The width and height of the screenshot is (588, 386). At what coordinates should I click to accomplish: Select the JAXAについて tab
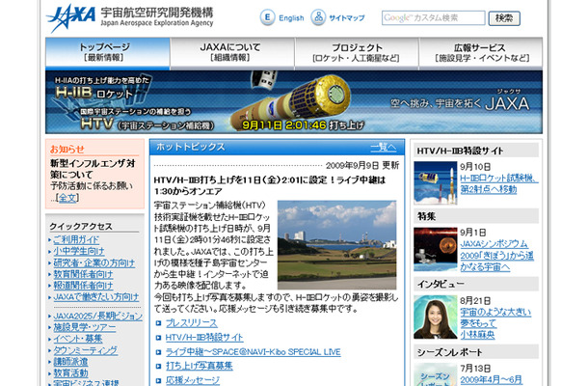(x=232, y=53)
